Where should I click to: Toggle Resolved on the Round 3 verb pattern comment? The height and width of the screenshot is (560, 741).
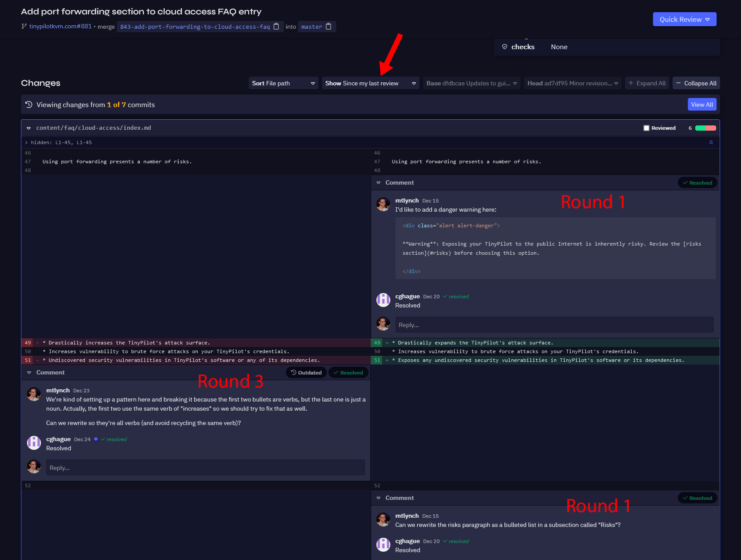(348, 372)
